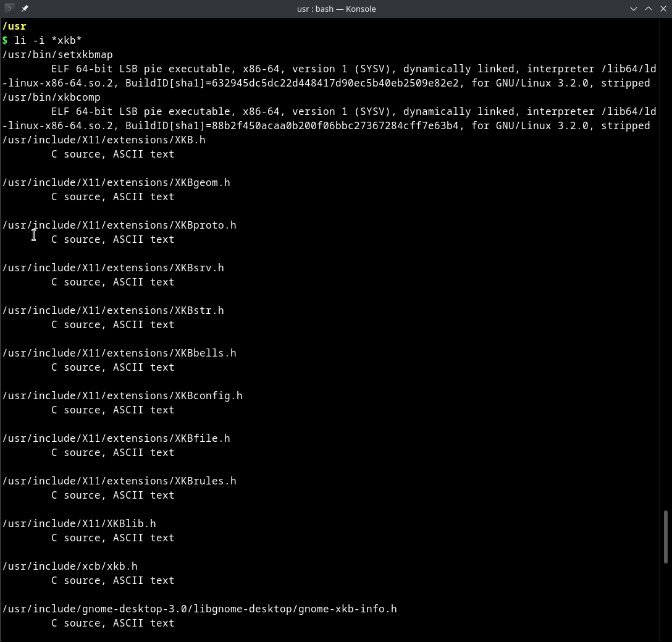
Task: Click the path ending in XKB.h
Action: (x=104, y=140)
